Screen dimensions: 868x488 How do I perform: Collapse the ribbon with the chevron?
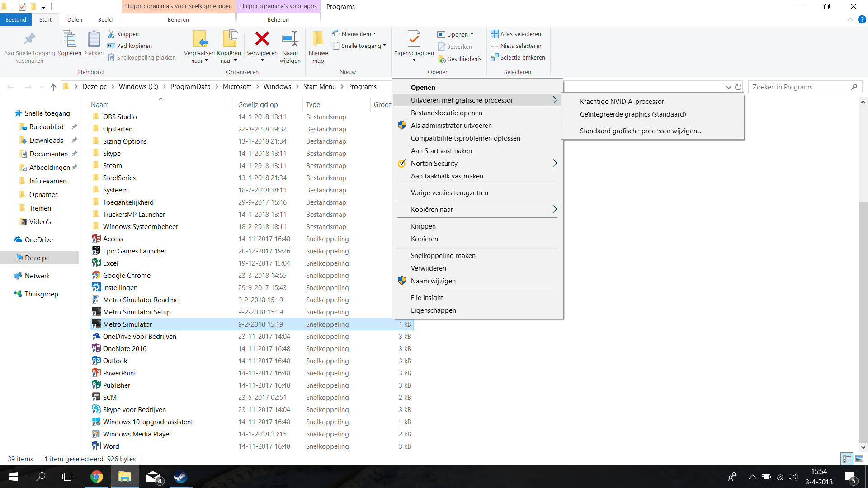pyautogui.click(x=850, y=19)
